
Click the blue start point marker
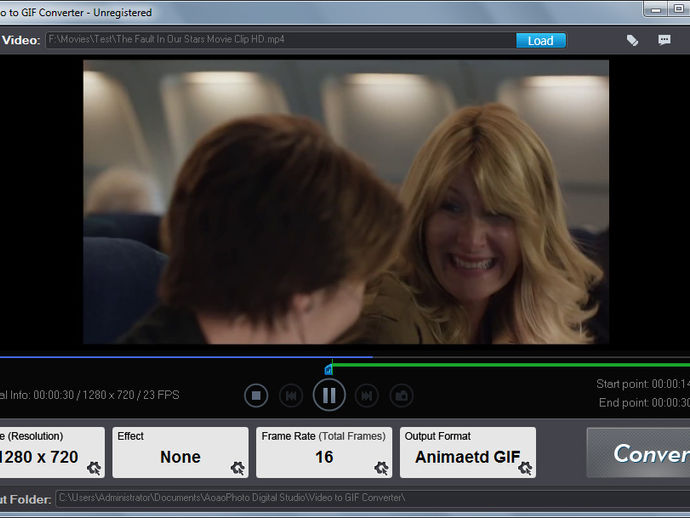point(328,369)
